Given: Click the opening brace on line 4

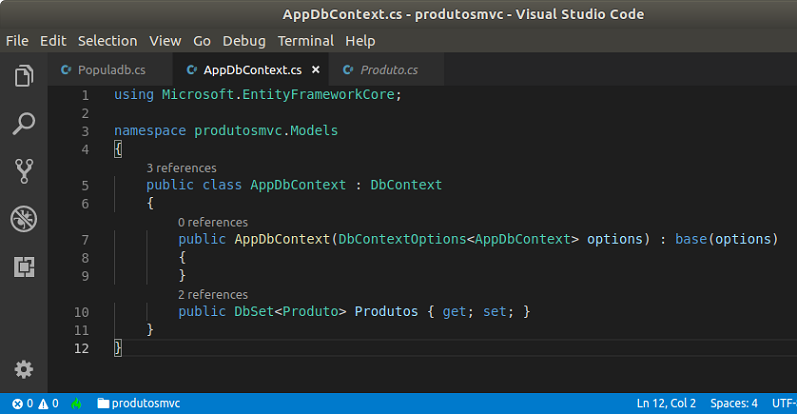Looking at the screenshot, I should 118,149.
